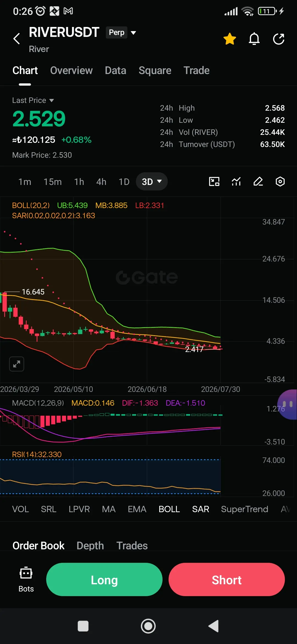Open price alert bell icon
297x644 pixels.
point(254,39)
